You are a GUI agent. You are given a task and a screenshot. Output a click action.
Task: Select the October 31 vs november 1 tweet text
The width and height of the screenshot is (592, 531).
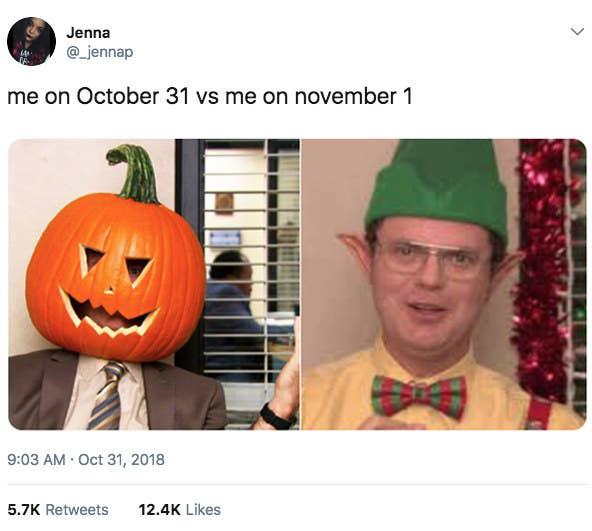(210, 96)
